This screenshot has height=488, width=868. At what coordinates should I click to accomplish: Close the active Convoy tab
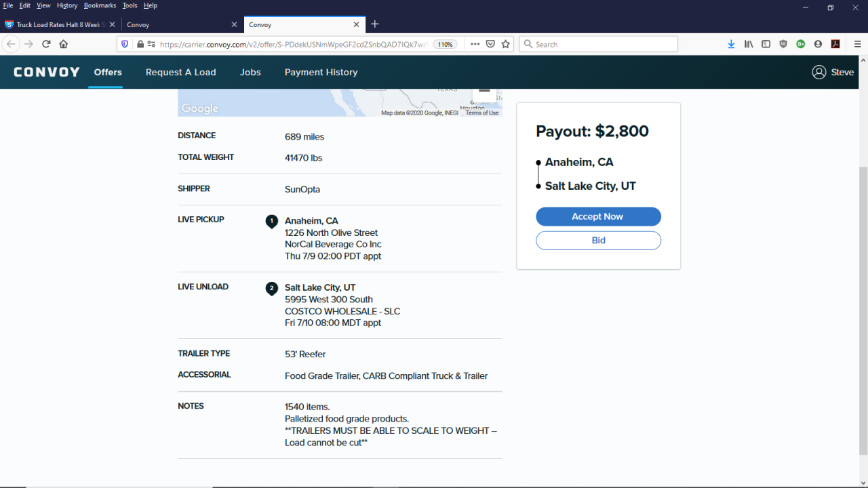(x=356, y=24)
